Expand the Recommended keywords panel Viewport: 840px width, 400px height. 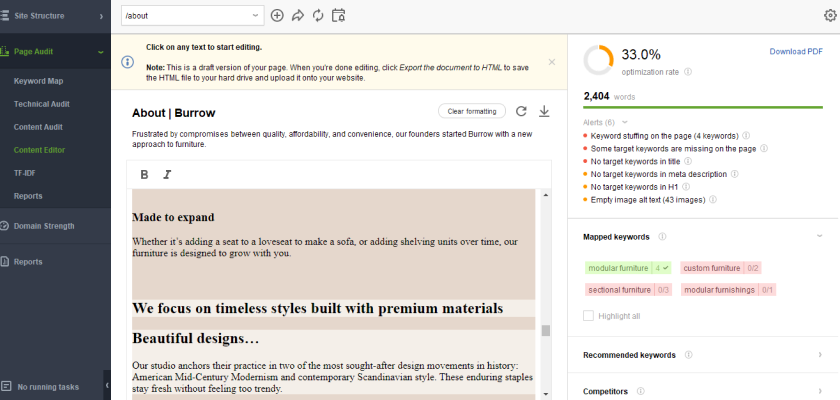820,355
